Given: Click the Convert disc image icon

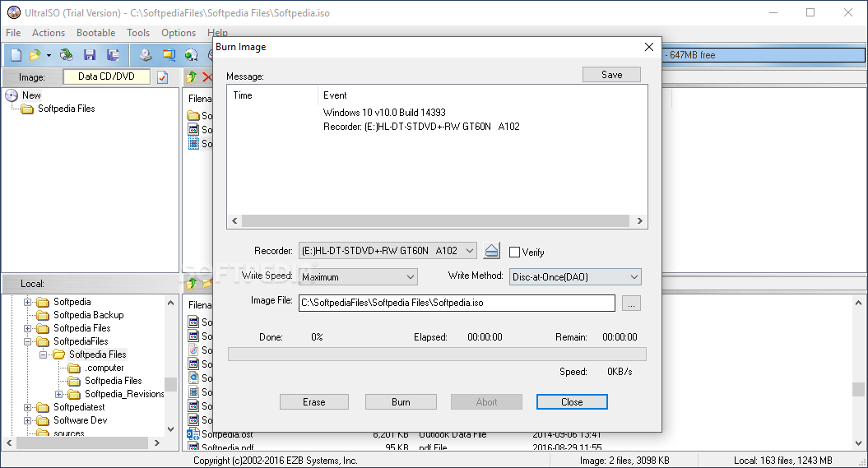Looking at the screenshot, I should click(192, 55).
